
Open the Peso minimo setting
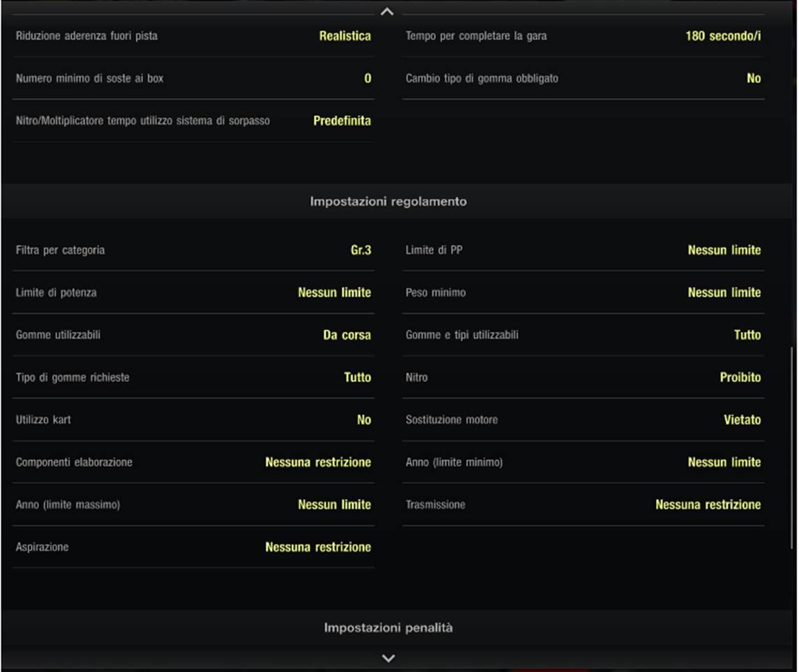click(x=583, y=293)
